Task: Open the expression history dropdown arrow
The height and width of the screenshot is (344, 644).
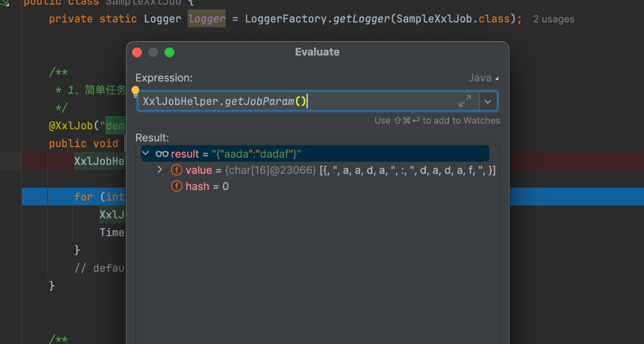Action: pos(488,102)
